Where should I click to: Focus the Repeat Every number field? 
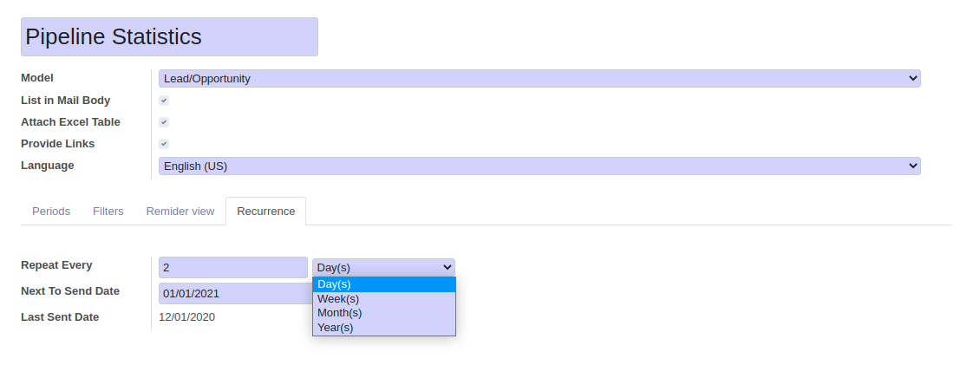tap(232, 267)
